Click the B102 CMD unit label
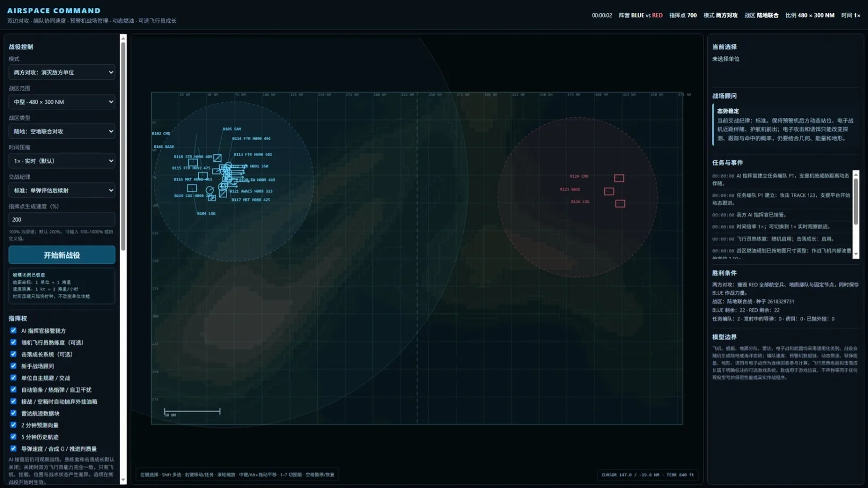The height and width of the screenshot is (488, 868). (x=161, y=134)
